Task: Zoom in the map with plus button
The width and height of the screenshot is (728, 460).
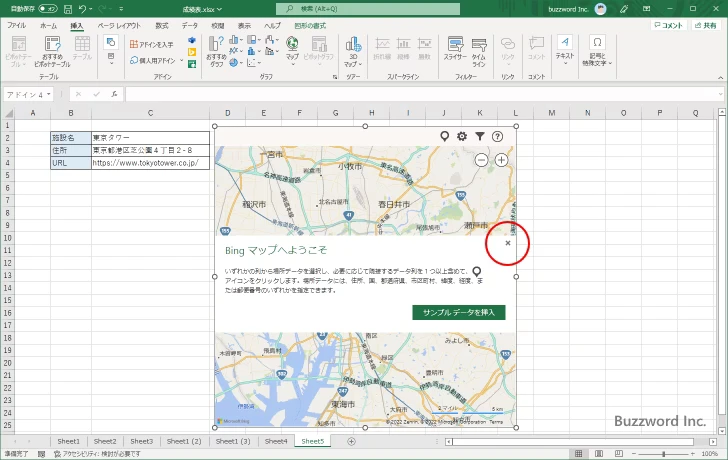Action: 501,160
